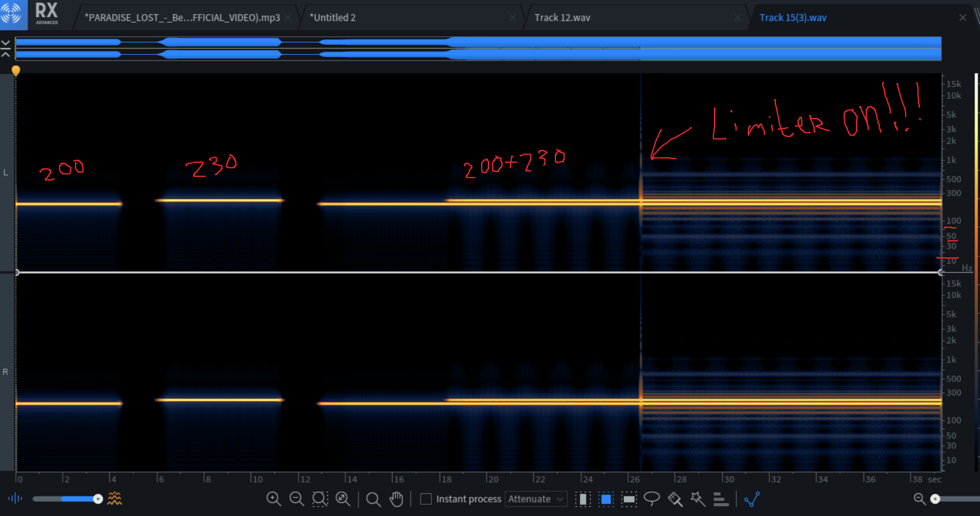The width and height of the screenshot is (980, 516).
Task: Select the Frequency selection tool
Action: [629, 499]
